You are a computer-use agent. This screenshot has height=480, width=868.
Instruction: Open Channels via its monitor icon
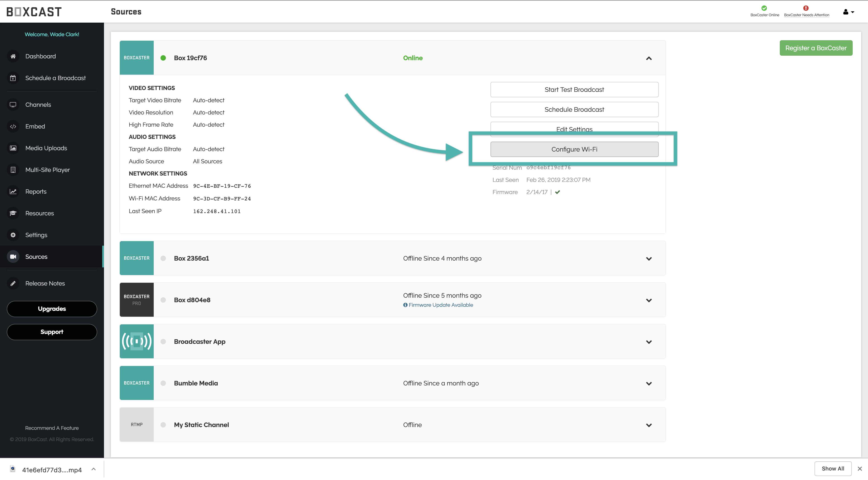(13, 105)
